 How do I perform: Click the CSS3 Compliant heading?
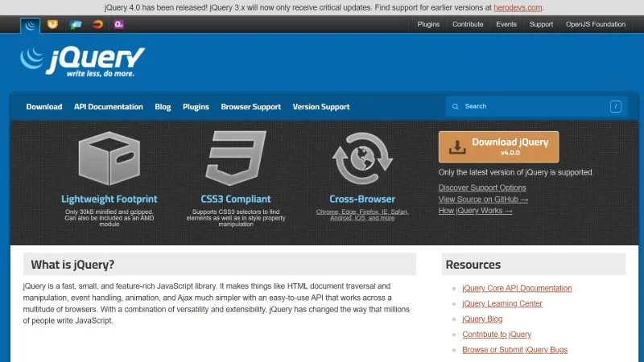(236, 199)
